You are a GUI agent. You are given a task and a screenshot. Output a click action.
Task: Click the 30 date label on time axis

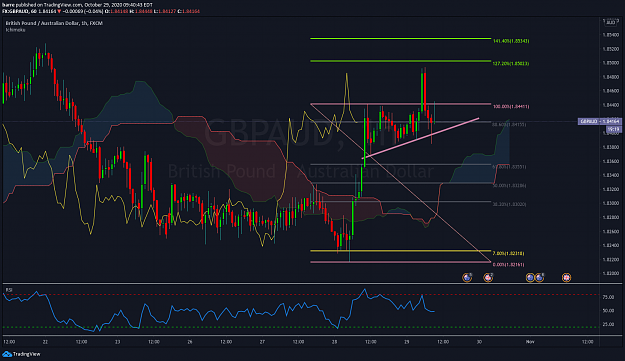tap(479, 342)
